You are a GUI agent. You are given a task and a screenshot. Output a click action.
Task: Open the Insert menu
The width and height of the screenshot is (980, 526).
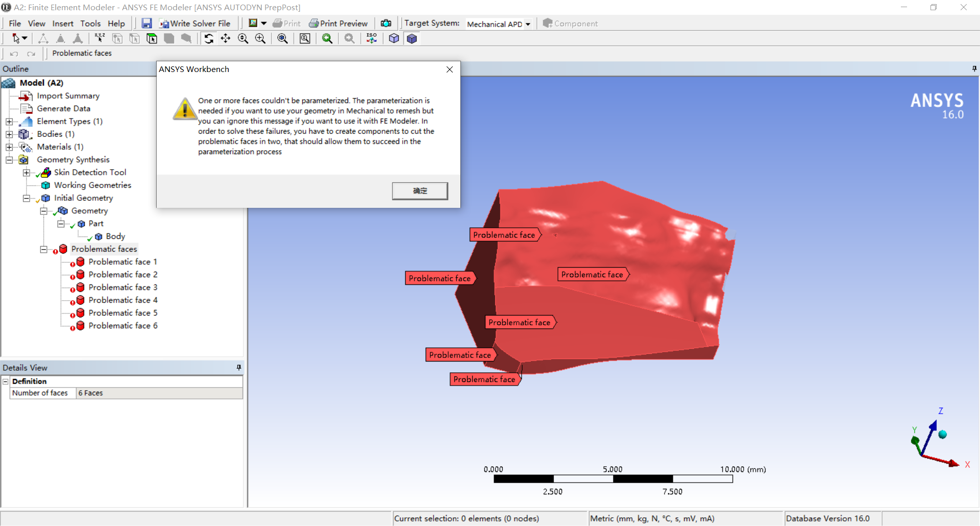pyautogui.click(x=63, y=23)
